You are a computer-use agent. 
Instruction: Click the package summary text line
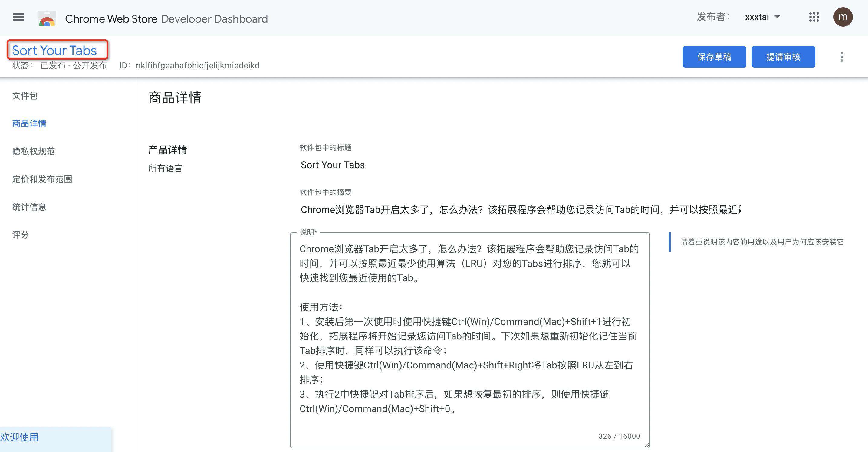(x=521, y=209)
